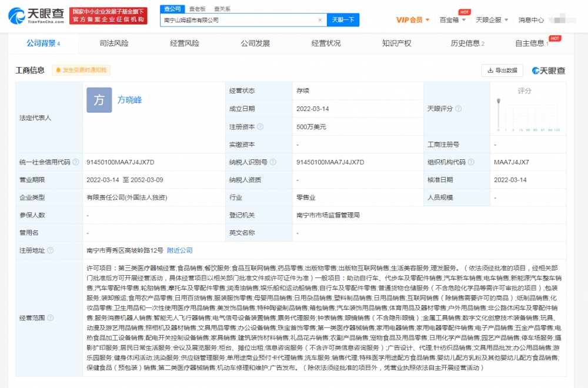Click the 方 avatar of the legal representative
This screenshot has width=588, height=388.
click(x=99, y=100)
